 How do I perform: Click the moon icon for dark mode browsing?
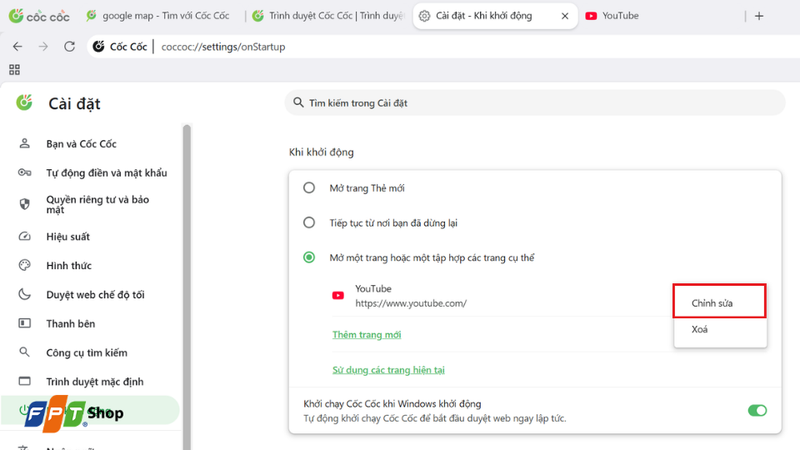[x=24, y=294]
